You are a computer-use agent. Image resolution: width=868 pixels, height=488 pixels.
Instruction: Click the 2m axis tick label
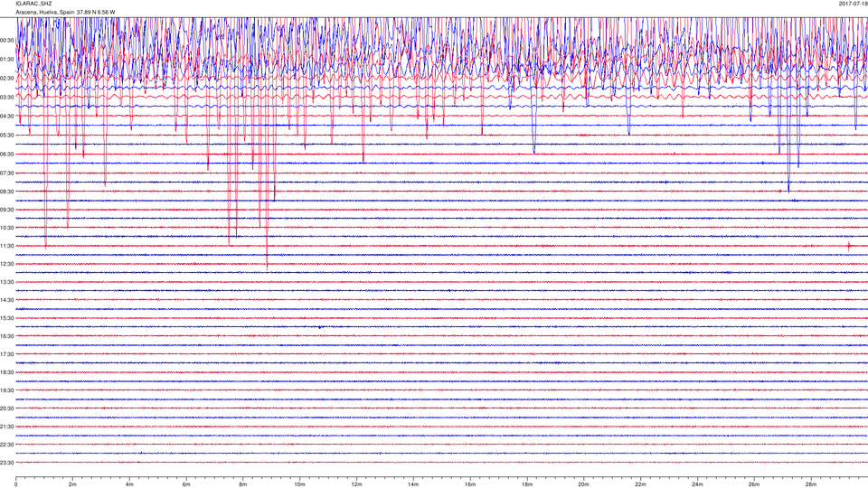click(72, 484)
